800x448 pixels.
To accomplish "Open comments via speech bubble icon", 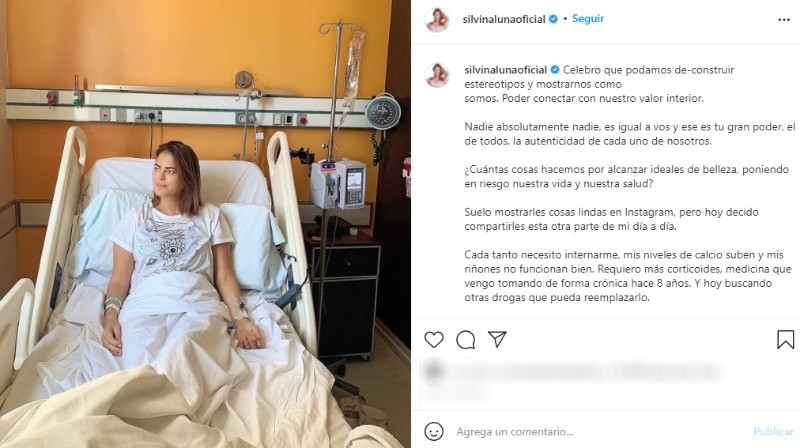I will tap(465, 340).
